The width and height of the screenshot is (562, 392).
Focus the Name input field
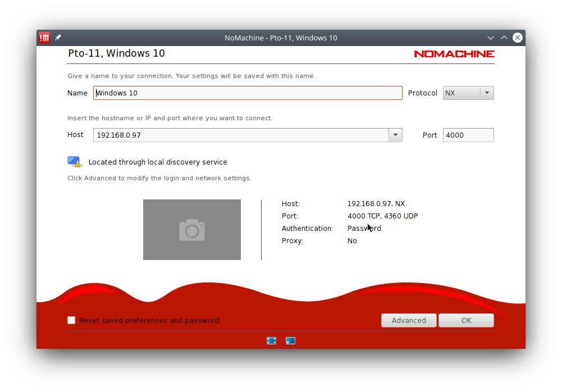(248, 93)
